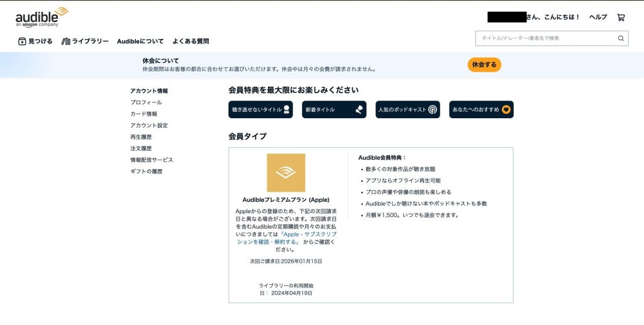Open the 新着タイトル button
The image size is (644, 325).
point(334,109)
